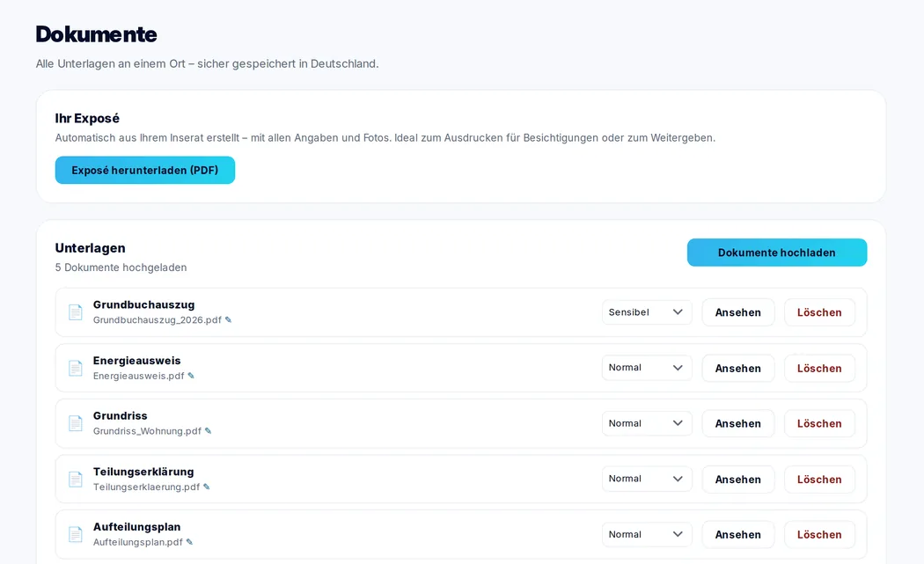Click the filename Energieausweis.pdf
The width and height of the screenshot is (924, 564).
pos(138,376)
